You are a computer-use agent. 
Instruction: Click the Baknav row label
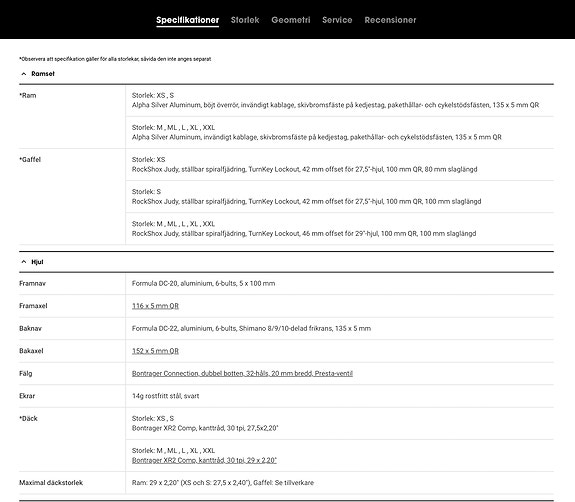(30, 329)
